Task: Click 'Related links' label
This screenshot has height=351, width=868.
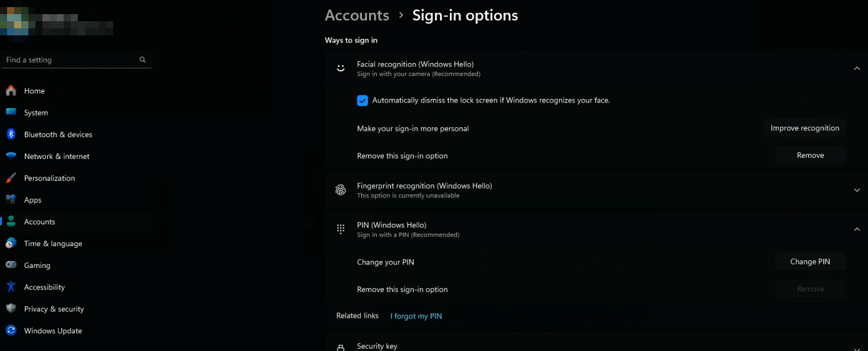Action: coord(357,316)
